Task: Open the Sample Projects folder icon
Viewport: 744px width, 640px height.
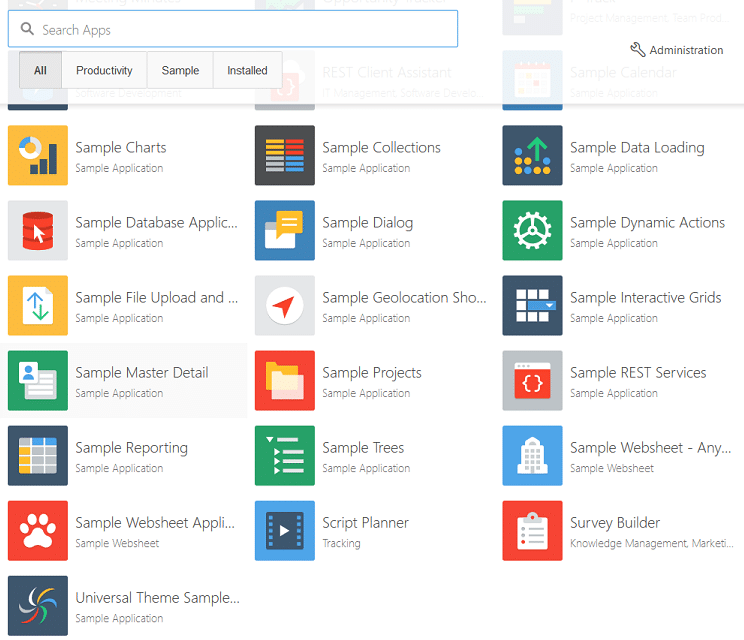Action: point(285,380)
